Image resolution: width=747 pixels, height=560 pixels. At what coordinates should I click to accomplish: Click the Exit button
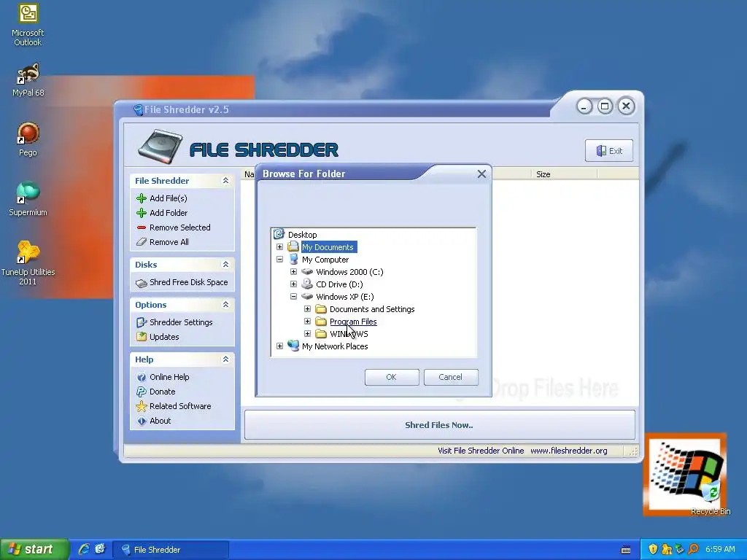pyautogui.click(x=609, y=151)
